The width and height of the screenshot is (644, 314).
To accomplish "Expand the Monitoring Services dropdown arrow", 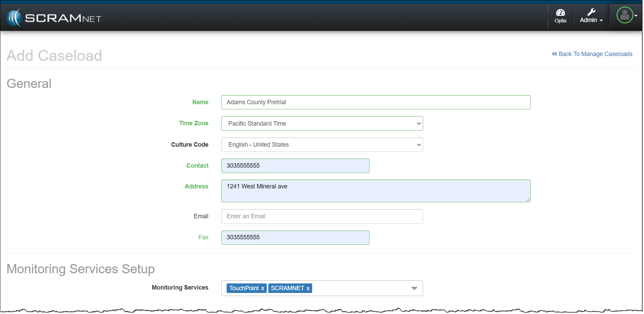I will (x=414, y=288).
